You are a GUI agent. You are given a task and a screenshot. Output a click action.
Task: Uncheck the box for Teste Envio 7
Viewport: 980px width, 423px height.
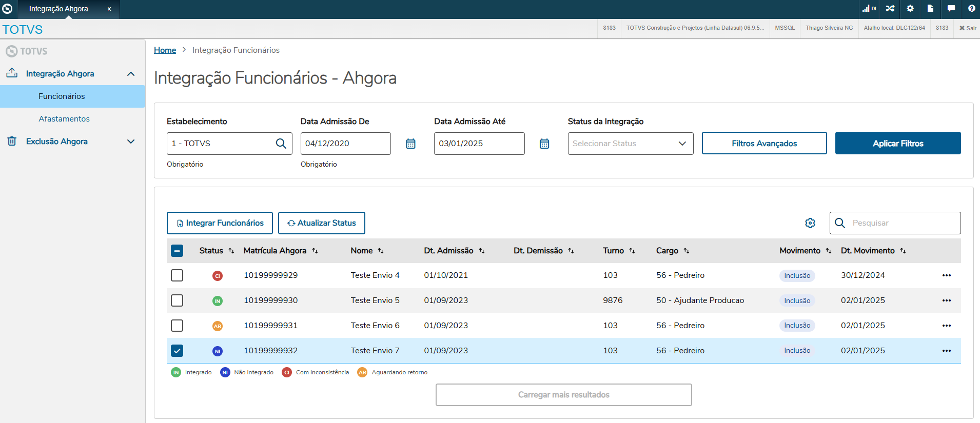point(177,351)
